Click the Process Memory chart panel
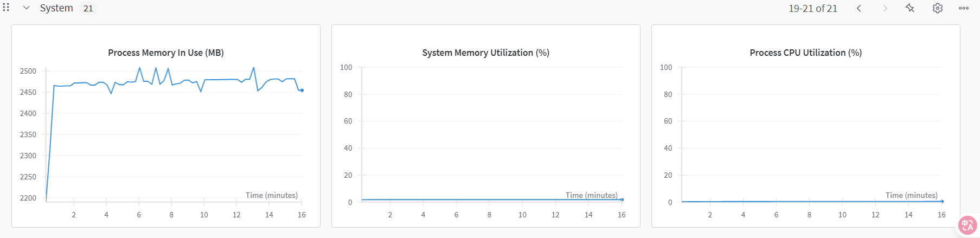The width and height of the screenshot is (980, 238). (166, 126)
